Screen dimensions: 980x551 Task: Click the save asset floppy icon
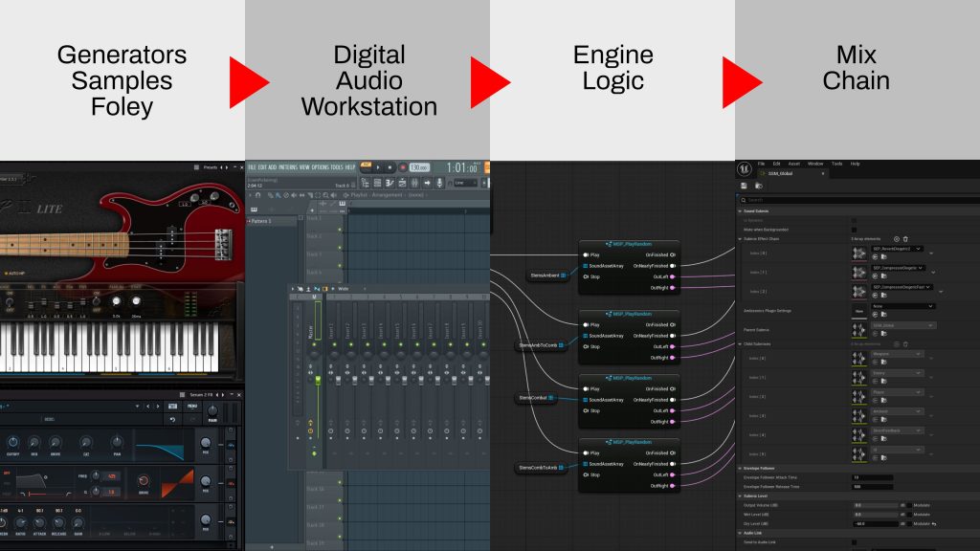tap(744, 186)
